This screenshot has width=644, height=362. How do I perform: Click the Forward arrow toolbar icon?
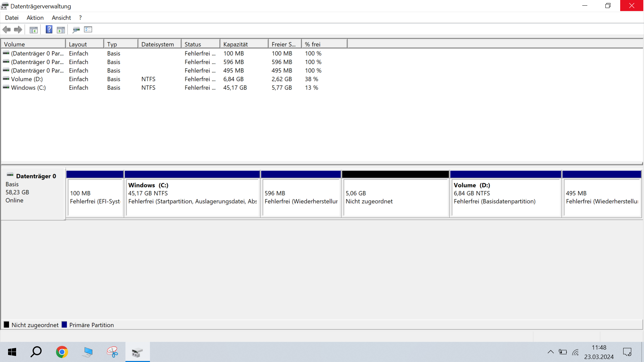click(18, 29)
